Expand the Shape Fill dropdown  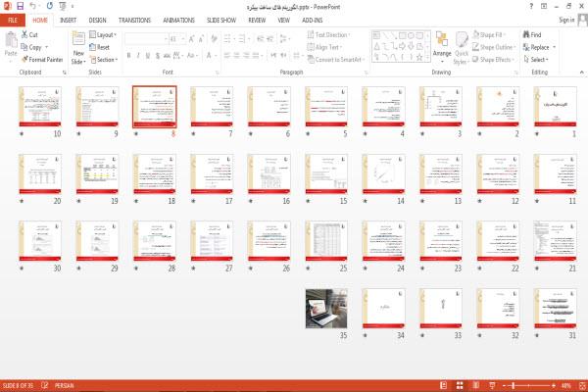(489, 34)
